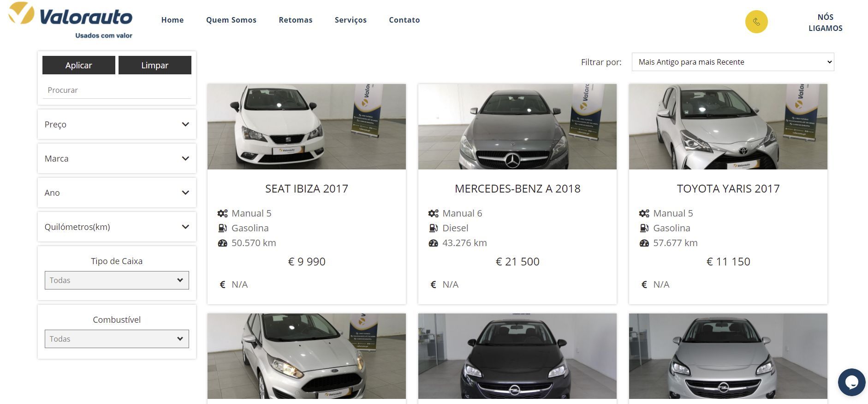Click inside the Procurar search field

[116, 90]
